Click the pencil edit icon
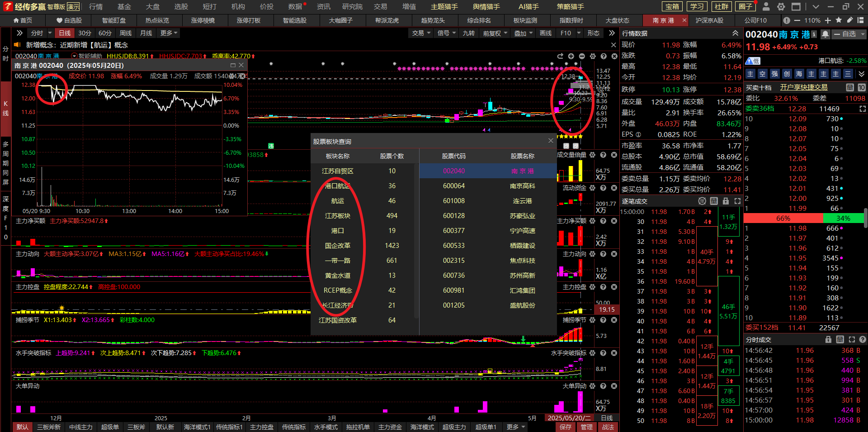The height and width of the screenshot is (432, 868). (850, 20)
